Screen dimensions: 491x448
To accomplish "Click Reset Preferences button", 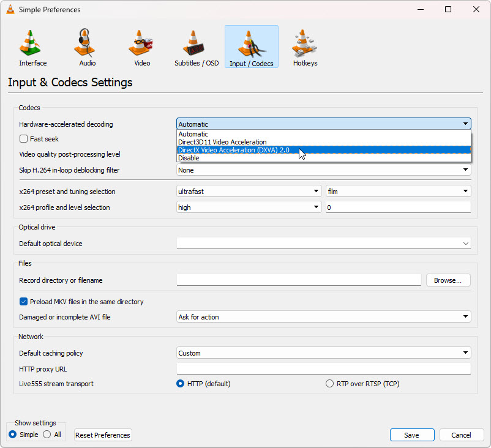I will pos(103,435).
